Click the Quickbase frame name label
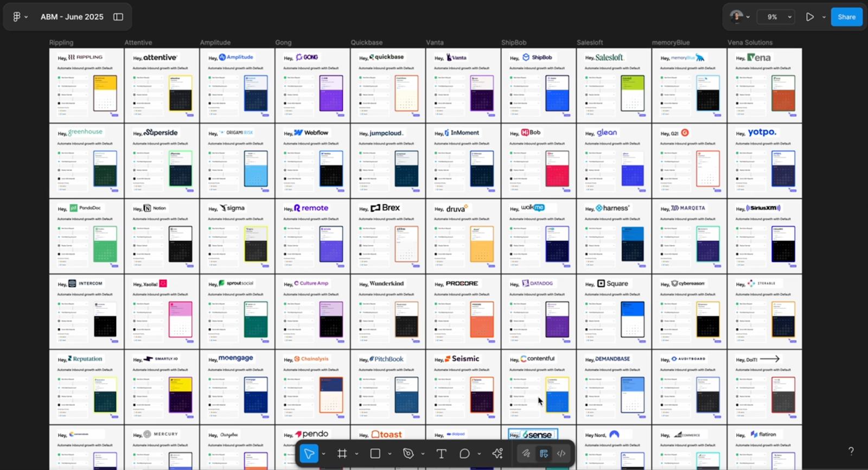Image resolution: width=868 pixels, height=470 pixels. tap(367, 42)
